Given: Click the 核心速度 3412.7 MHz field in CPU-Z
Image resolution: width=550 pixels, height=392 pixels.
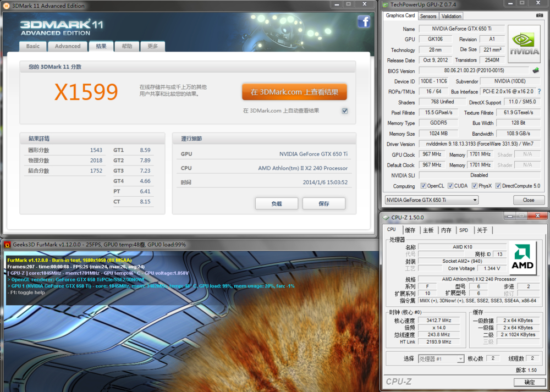Looking at the screenshot, I should click(x=438, y=320).
